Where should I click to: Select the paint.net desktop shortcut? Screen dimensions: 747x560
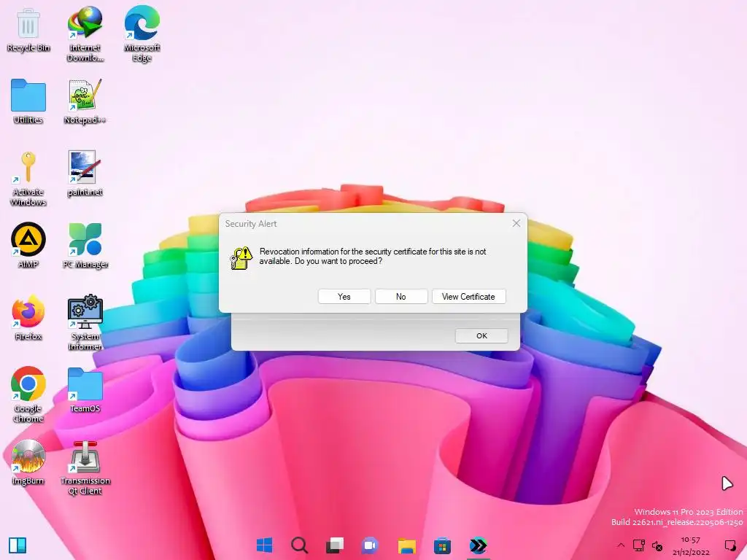coord(85,174)
